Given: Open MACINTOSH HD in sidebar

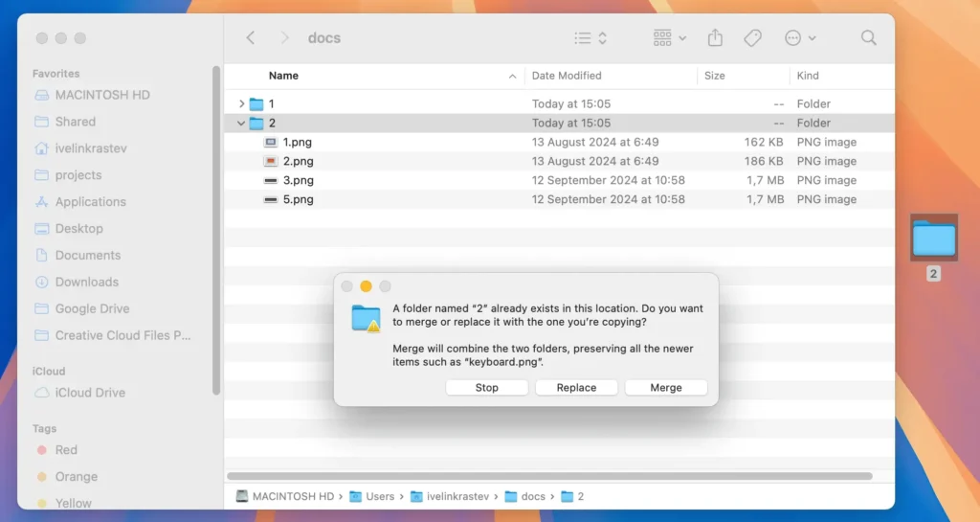Looking at the screenshot, I should point(101,95).
